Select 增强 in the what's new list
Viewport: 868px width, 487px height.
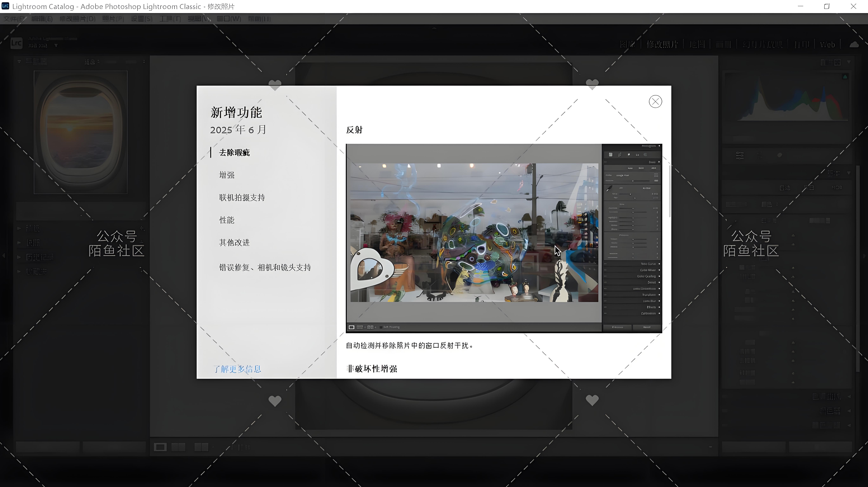[227, 175]
